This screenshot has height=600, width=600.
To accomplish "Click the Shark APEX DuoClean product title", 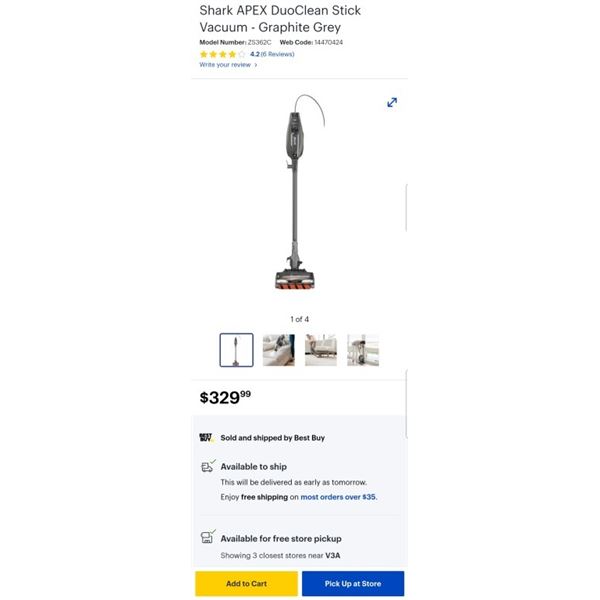I will point(280,19).
